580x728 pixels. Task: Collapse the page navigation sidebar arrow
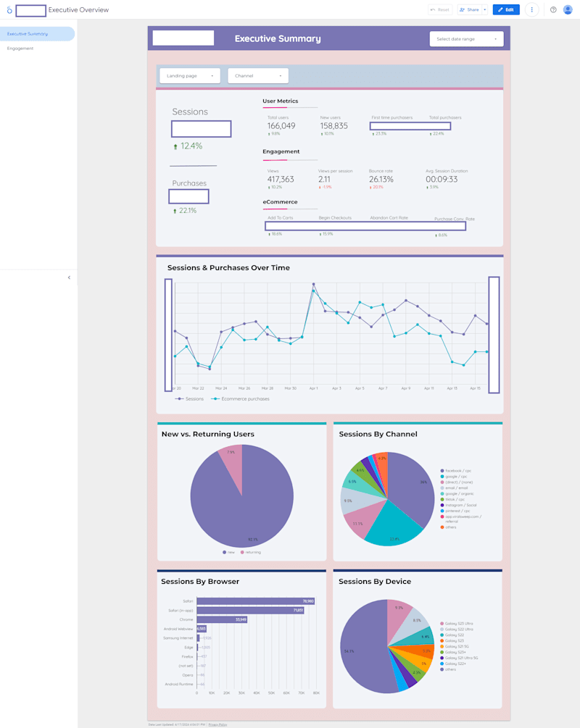tap(70, 277)
